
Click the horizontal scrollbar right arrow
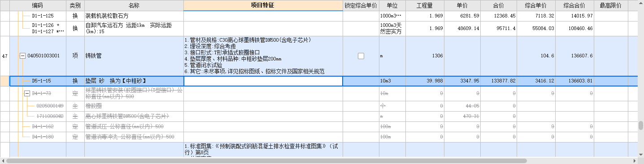[635, 160]
